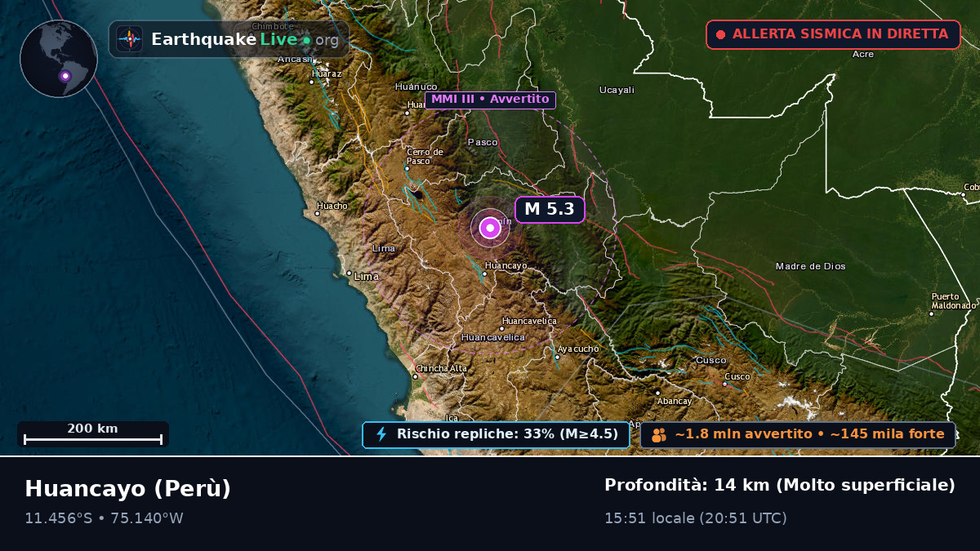Click the orange people affected icon
980x551 pixels.
(x=659, y=435)
